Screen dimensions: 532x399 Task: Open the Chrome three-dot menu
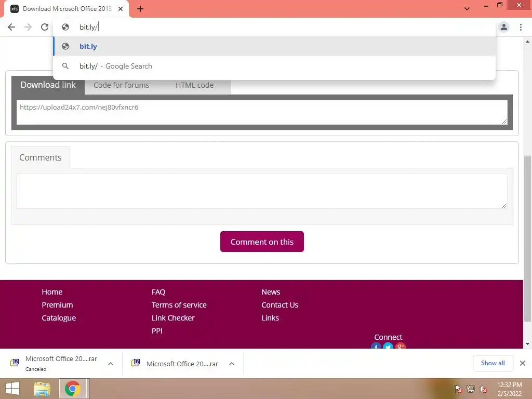click(521, 27)
